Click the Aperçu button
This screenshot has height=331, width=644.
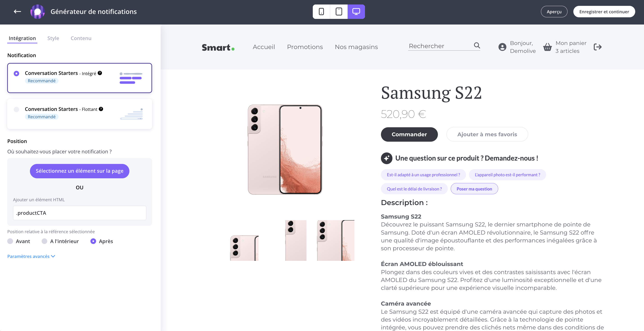coord(554,11)
